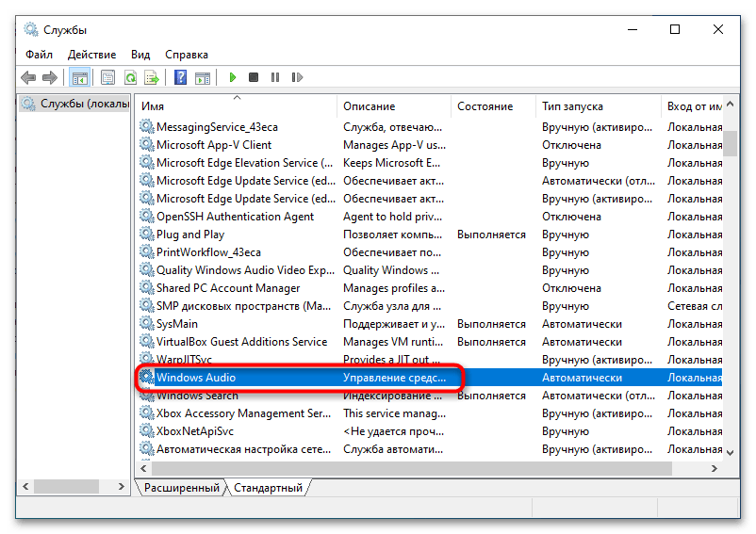Click Выполняется status in VirtualBox Guest Additions row
Image resolution: width=756 pixels, height=534 pixels.
(x=491, y=342)
